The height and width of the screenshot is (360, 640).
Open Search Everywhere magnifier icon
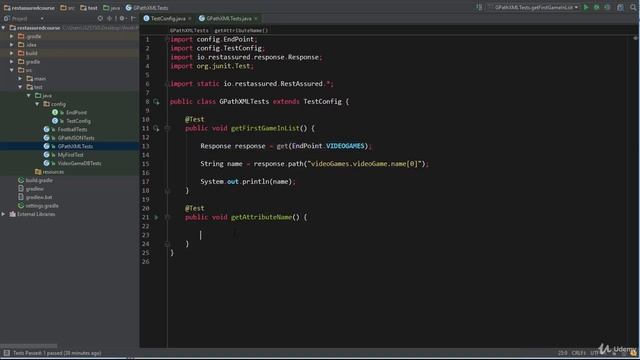[x=633, y=7]
